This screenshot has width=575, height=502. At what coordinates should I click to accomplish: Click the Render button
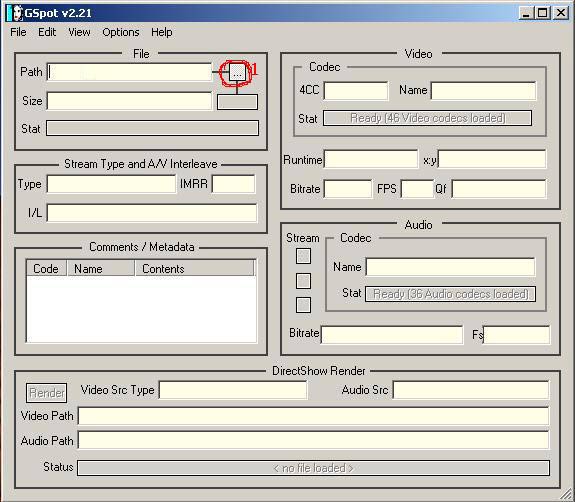[x=47, y=393]
